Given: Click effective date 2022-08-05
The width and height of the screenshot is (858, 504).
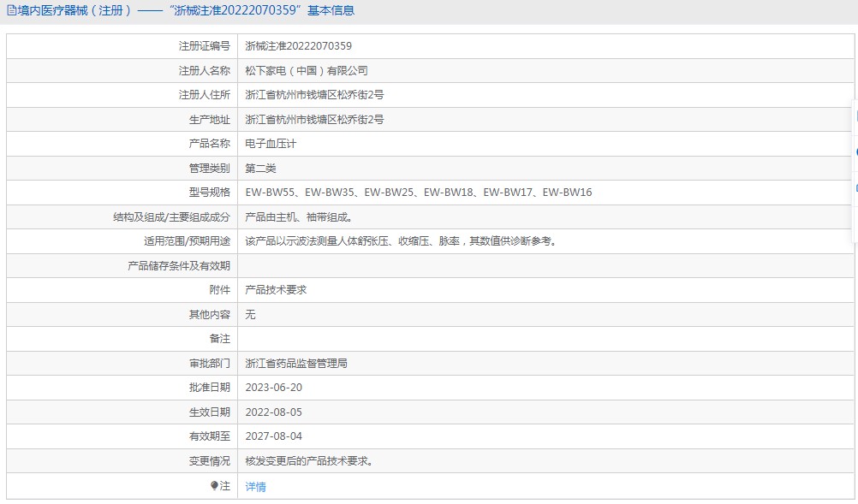Looking at the screenshot, I should click(274, 412).
